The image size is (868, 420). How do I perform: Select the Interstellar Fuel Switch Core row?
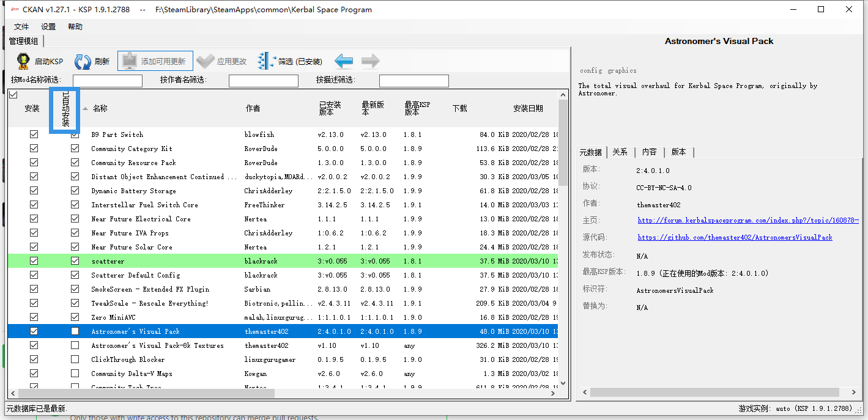(x=283, y=205)
